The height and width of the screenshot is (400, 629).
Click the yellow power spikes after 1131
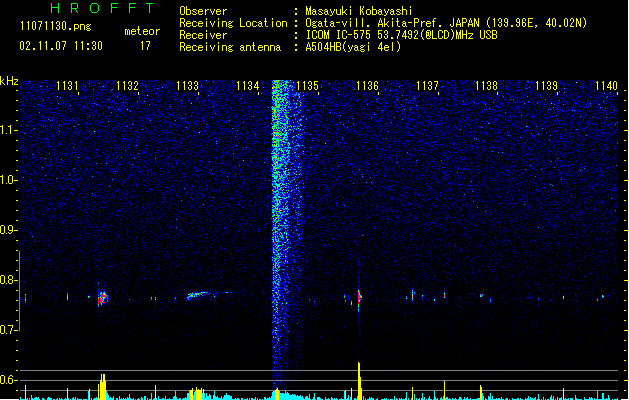[103, 386]
